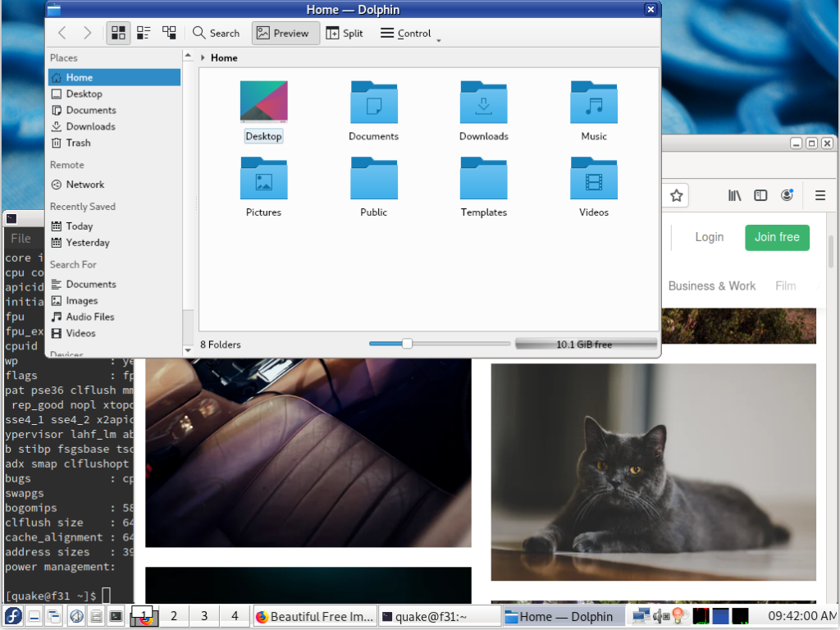Bookmark page with the star icon
840x630 pixels.
coord(676,195)
